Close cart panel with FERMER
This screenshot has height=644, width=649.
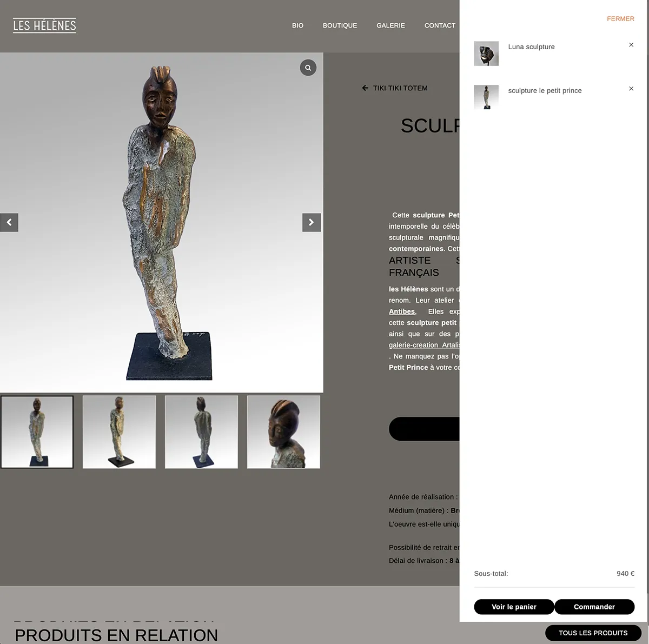tap(620, 18)
